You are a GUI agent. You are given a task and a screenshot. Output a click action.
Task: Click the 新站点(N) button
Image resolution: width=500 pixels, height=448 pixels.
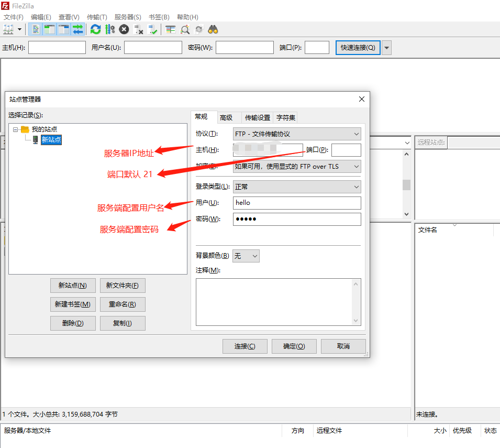[73, 286]
